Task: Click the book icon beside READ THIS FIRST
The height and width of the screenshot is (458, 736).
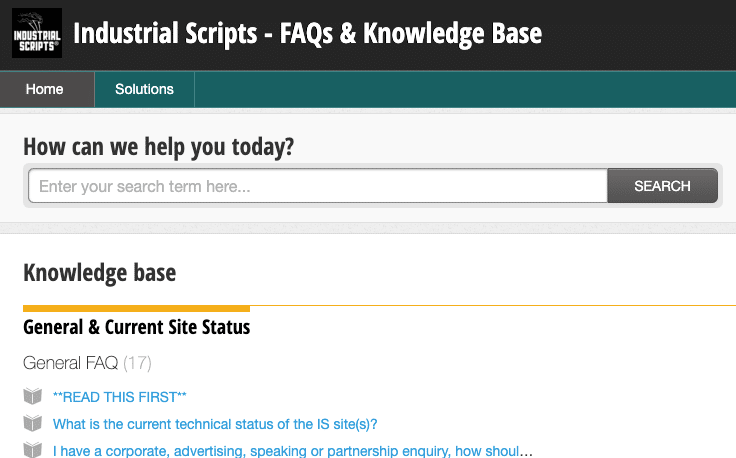Action: (x=33, y=397)
